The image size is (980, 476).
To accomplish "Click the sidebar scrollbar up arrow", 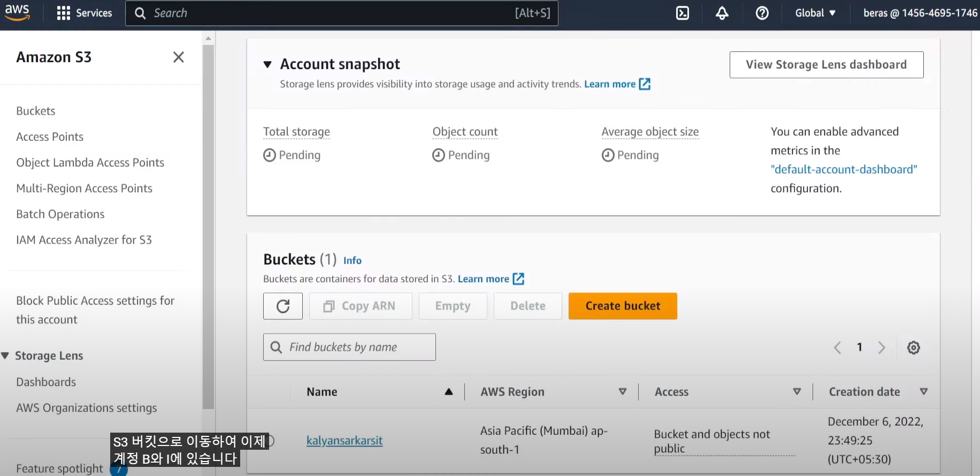I will 208,39.
